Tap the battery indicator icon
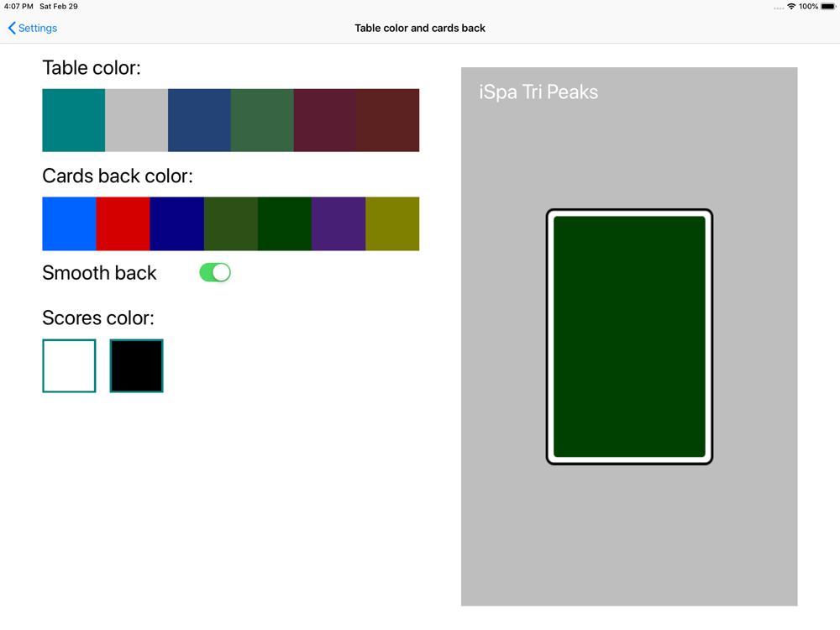840x630 pixels. coord(828,7)
